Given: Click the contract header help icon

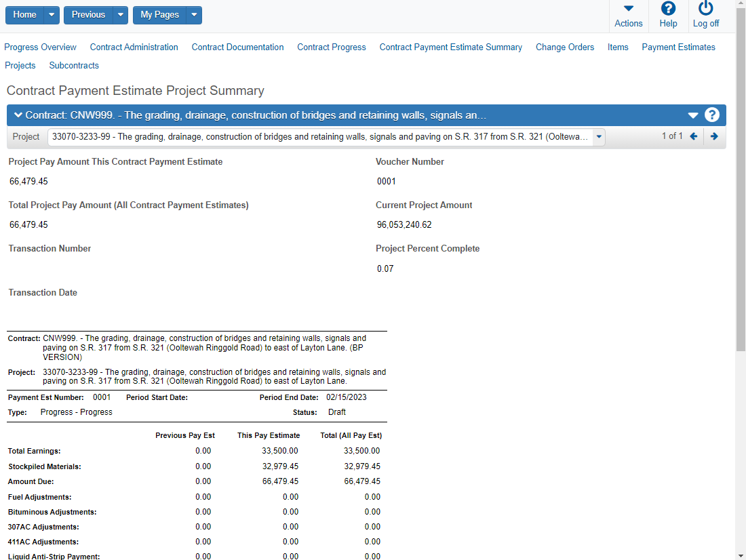Looking at the screenshot, I should point(711,115).
